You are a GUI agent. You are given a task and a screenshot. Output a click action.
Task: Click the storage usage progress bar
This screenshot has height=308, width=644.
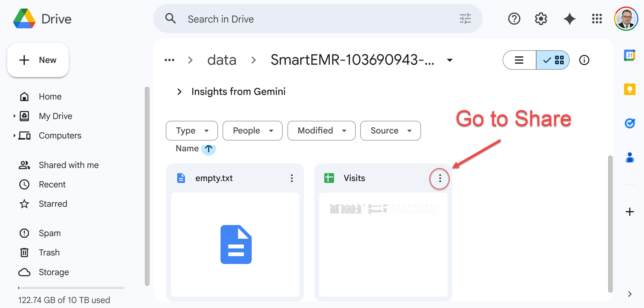coord(71,288)
